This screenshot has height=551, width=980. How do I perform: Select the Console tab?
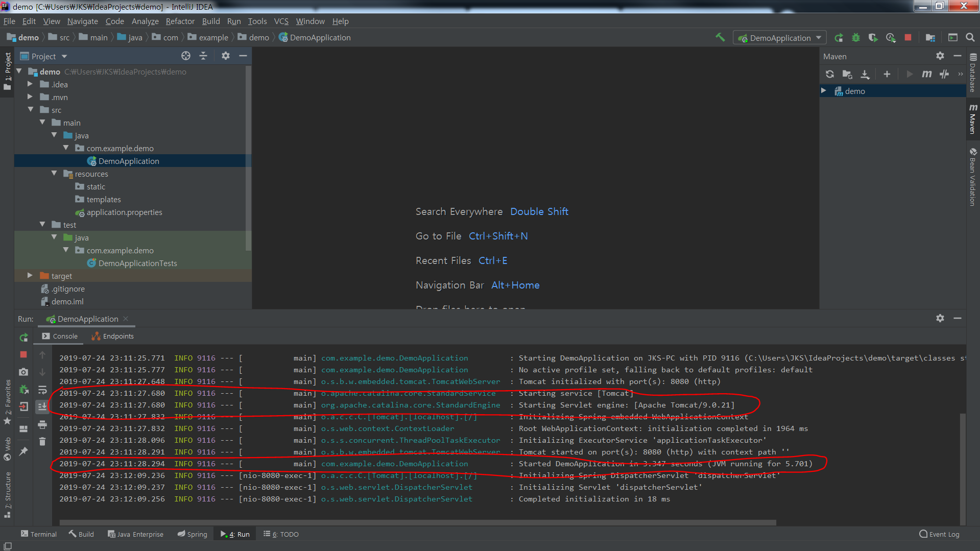tap(60, 336)
